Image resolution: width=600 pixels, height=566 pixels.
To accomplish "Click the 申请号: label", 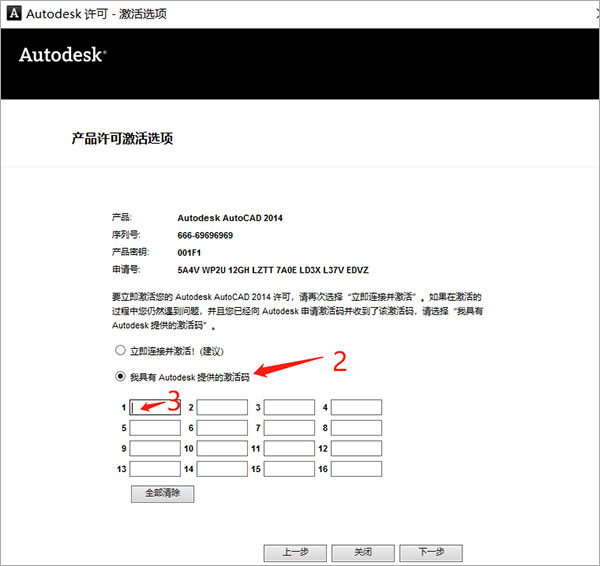I will coord(126,270).
